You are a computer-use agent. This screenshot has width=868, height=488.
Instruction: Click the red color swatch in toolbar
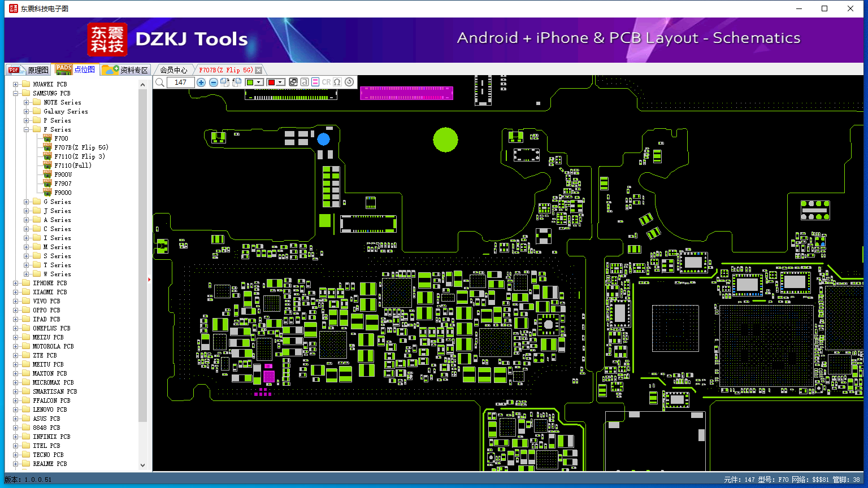click(x=271, y=82)
